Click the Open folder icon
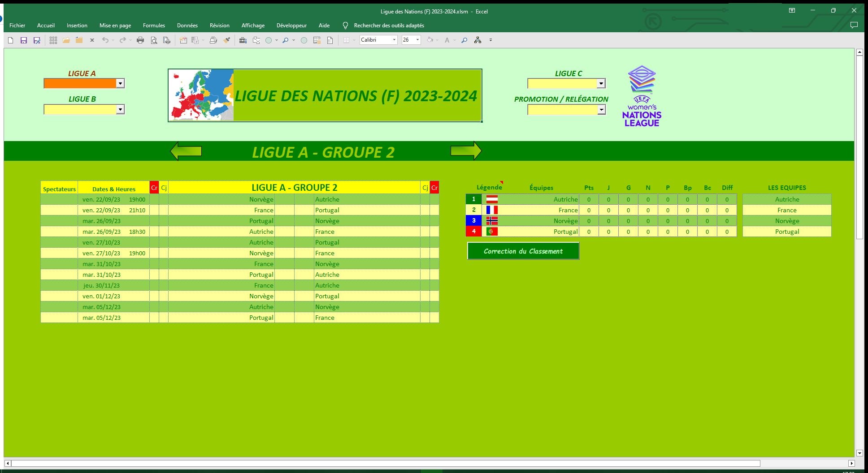 click(66, 40)
